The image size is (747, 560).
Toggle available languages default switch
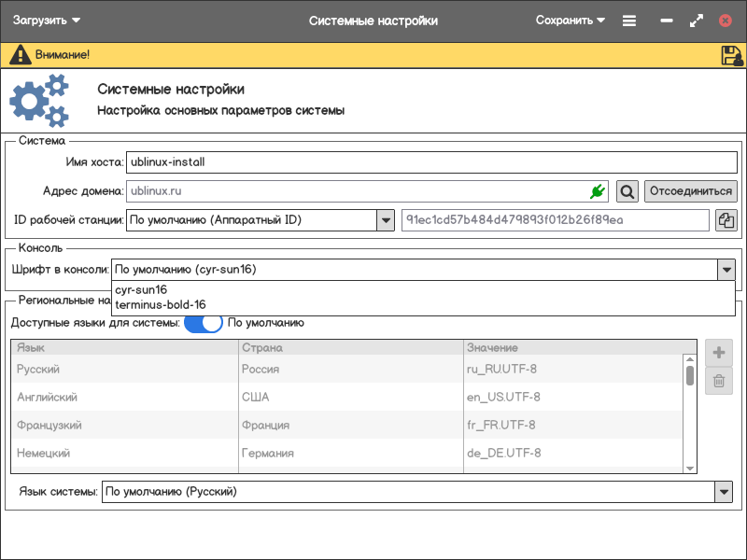pos(203,323)
